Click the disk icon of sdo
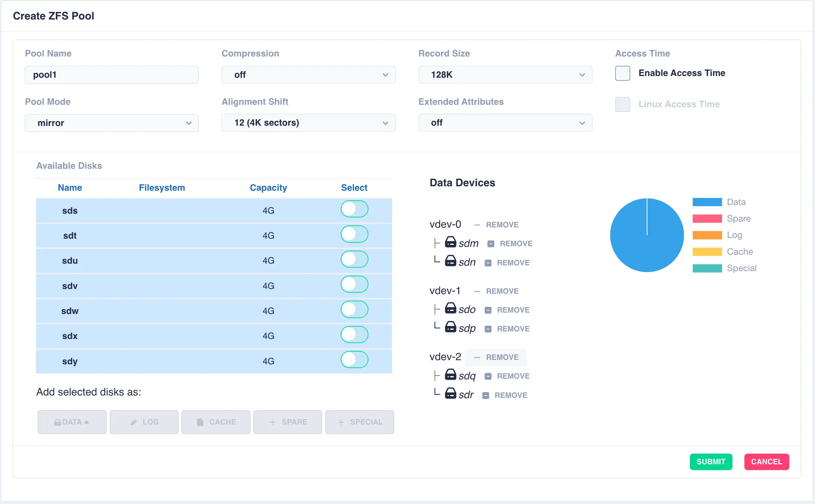The height and width of the screenshot is (504, 815). click(x=450, y=308)
